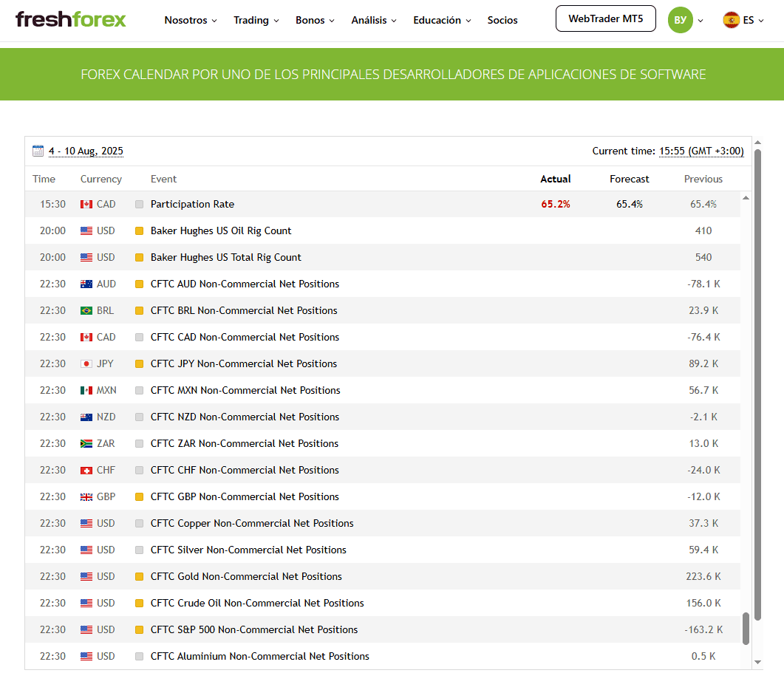Click the freshforex logo
The height and width of the screenshot is (673, 784).
coord(70,20)
